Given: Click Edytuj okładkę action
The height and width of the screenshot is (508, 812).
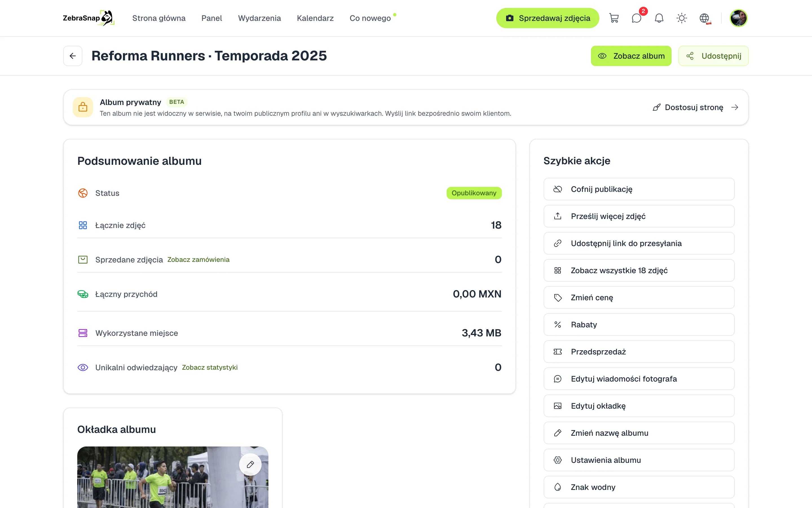Looking at the screenshot, I should click(x=639, y=406).
